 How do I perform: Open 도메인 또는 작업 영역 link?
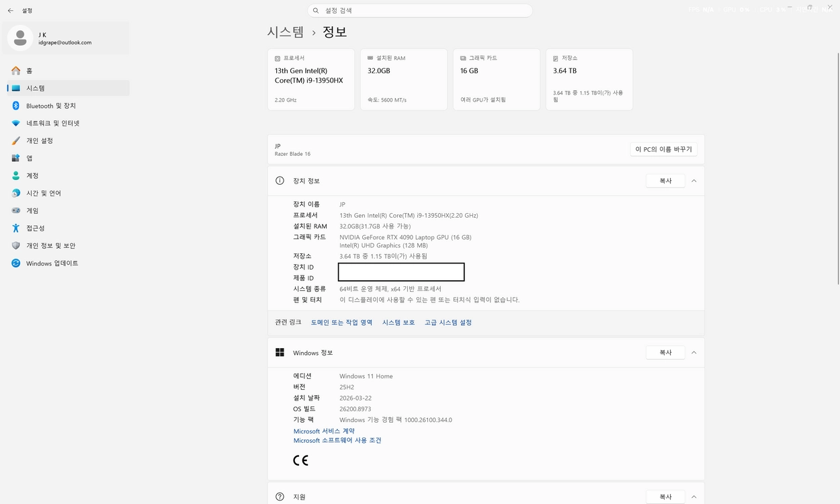coord(341,323)
